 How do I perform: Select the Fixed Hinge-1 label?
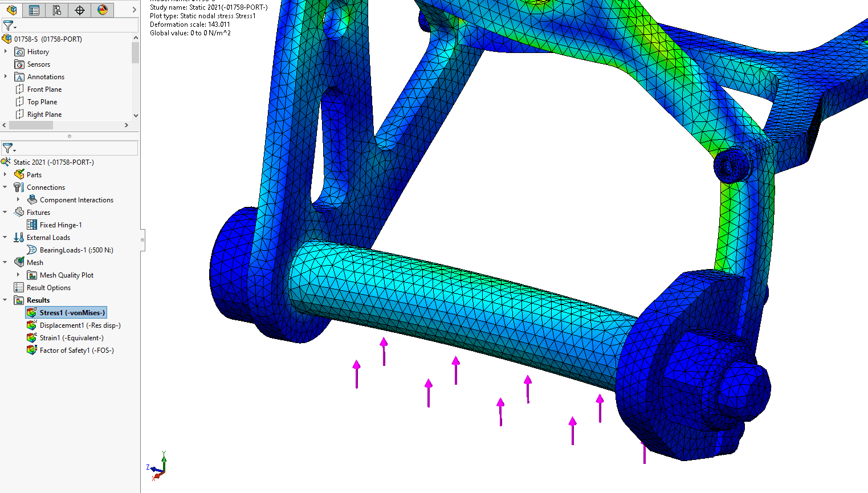click(61, 225)
